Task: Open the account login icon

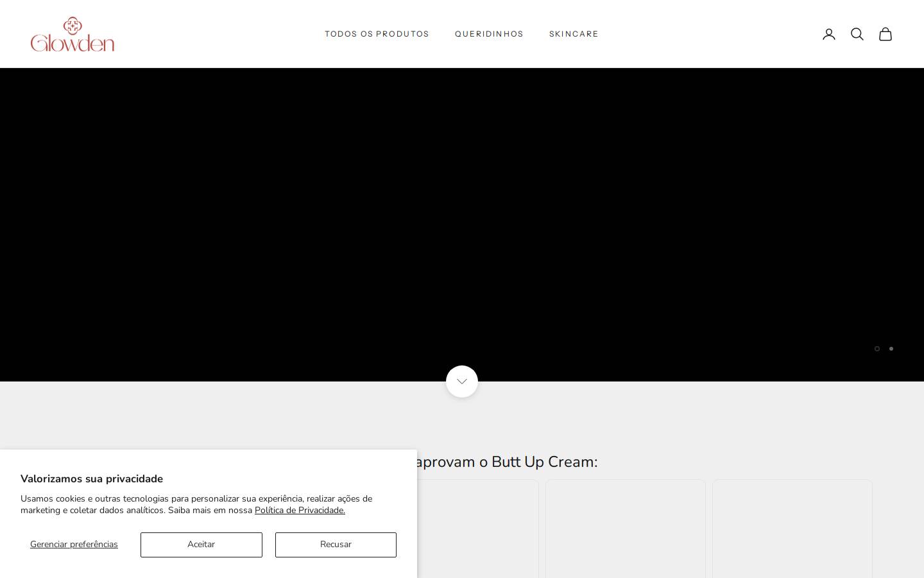Action: (x=829, y=34)
